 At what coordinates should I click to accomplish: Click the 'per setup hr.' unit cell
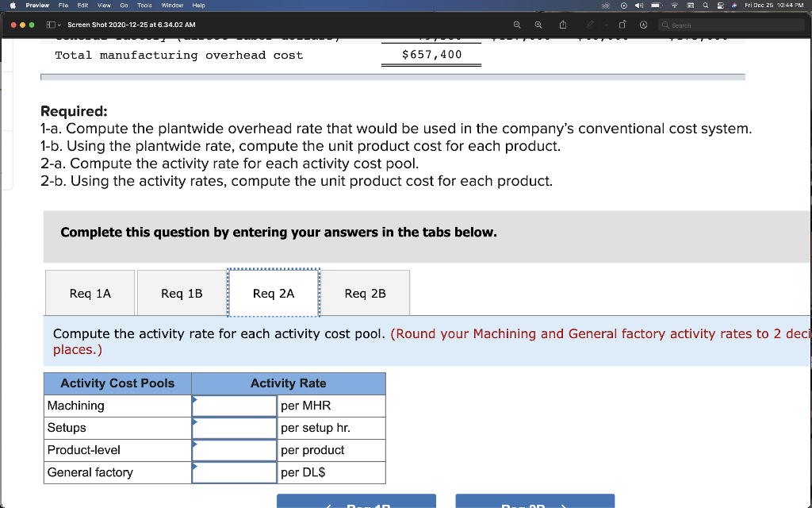tap(331, 428)
